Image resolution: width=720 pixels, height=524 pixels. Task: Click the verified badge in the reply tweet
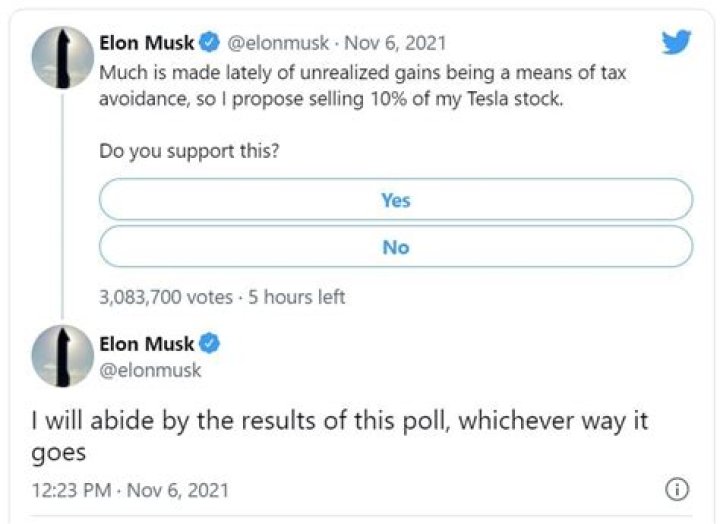click(211, 344)
